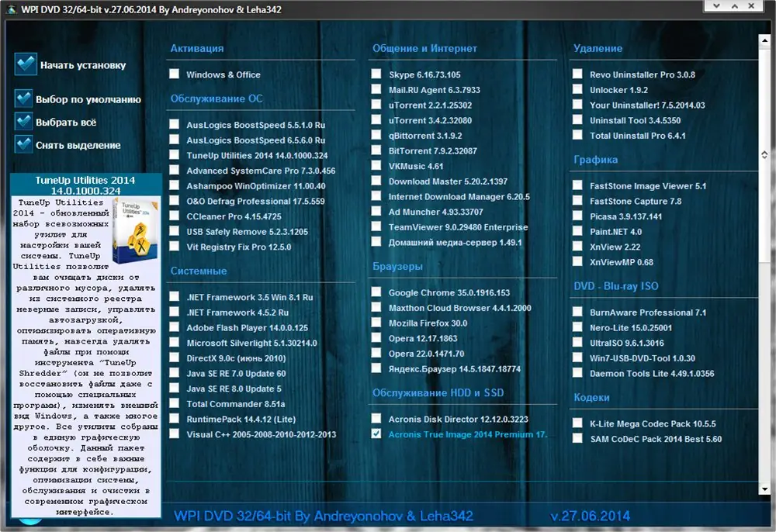Click the checkmark icon beside Снять выделение
The height and width of the screenshot is (532, 776).
pos(23,145)
